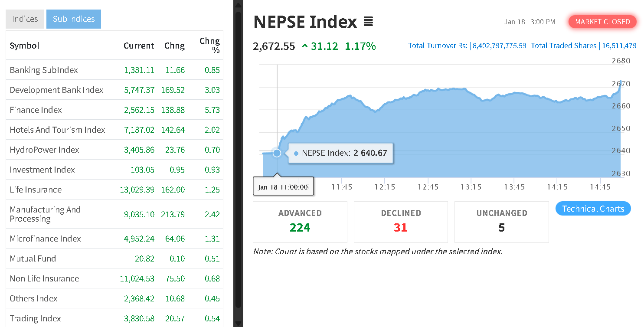Click the Finance Index row

pos(36,110)
